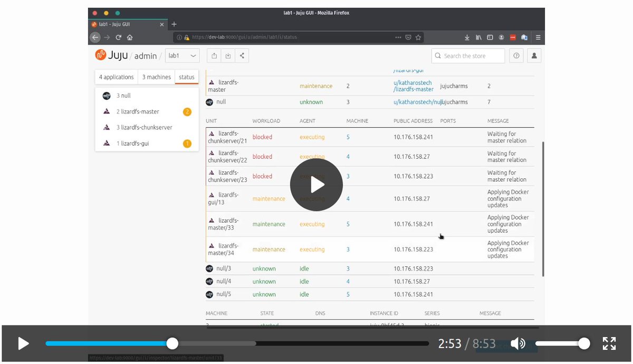Open Firefox library icon
This screenshot has height=364, width=633.
479,37
